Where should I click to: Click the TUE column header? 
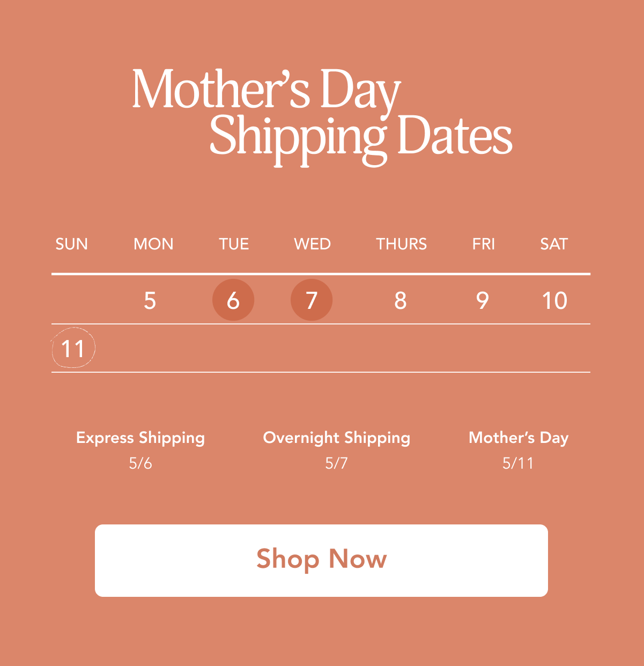(234, 244)
